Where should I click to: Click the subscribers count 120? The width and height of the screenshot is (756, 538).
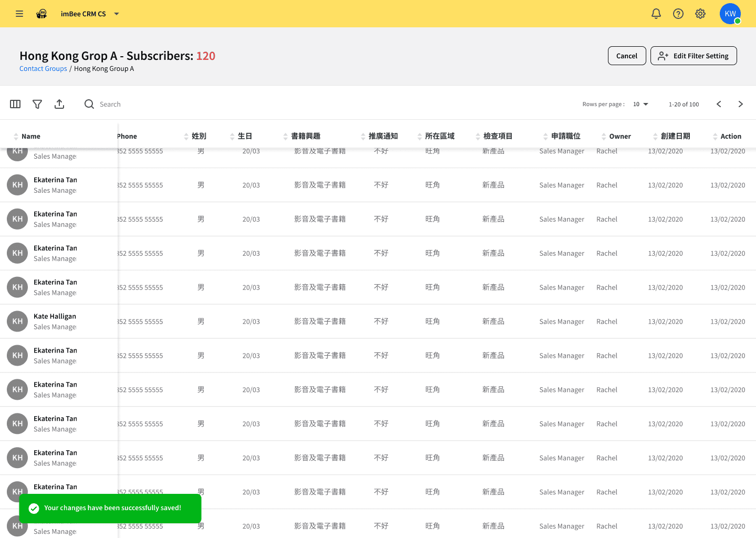point(206,56)
